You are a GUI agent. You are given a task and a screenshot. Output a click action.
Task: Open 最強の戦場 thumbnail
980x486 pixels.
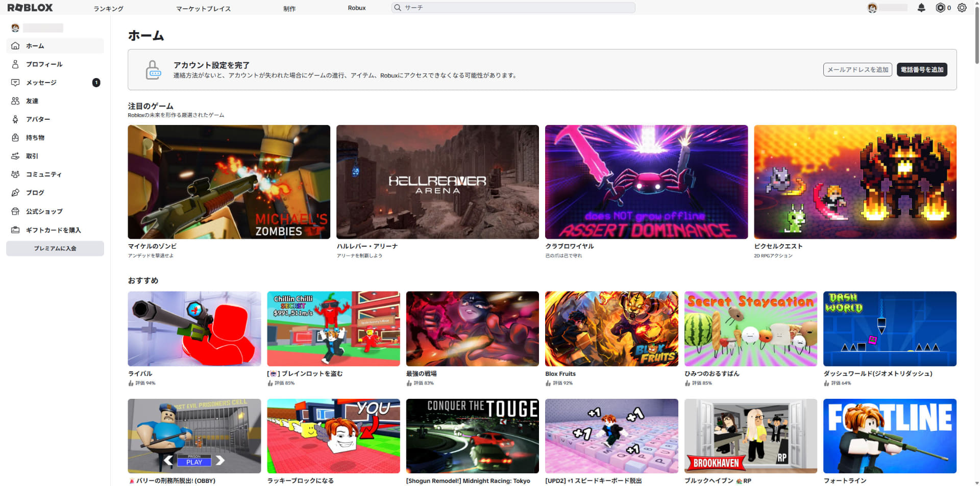pos(473,329)
